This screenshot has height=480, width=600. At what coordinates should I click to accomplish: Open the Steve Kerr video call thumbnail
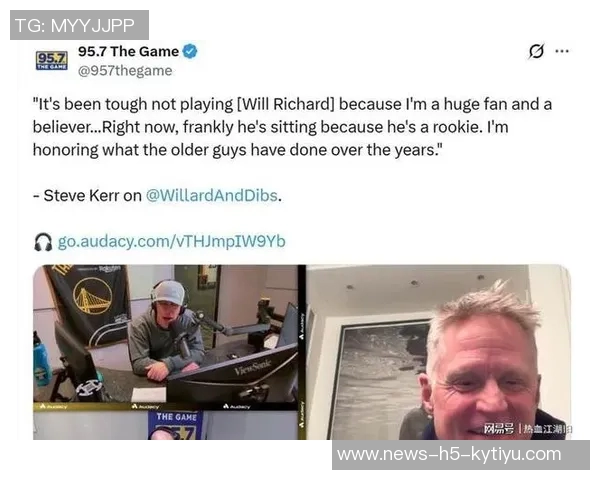coord(439,352)
